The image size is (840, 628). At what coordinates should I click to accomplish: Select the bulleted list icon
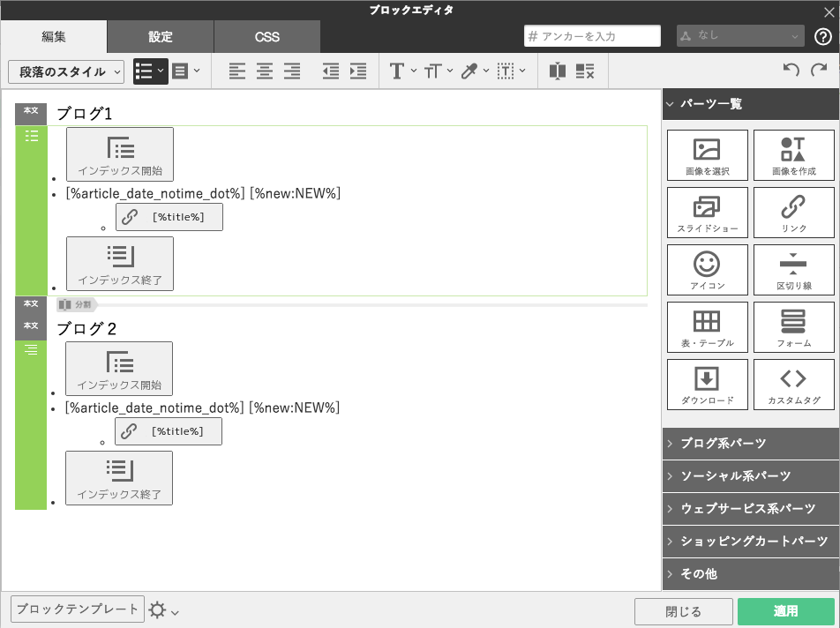[144, 71]
